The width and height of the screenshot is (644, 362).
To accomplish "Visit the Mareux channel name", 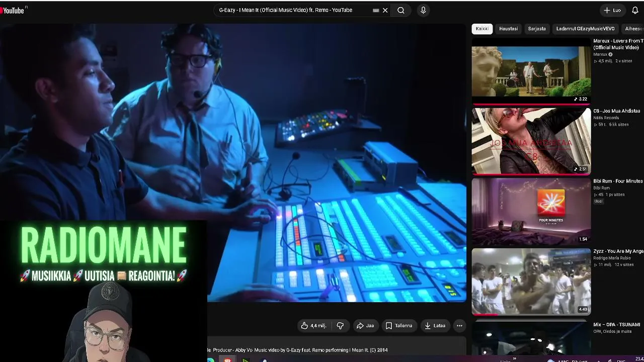I will [600, 54].
